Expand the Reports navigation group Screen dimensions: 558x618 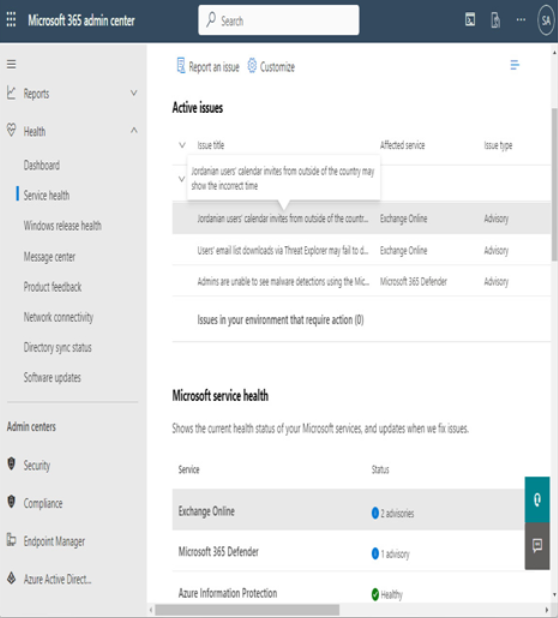[134, 93]
